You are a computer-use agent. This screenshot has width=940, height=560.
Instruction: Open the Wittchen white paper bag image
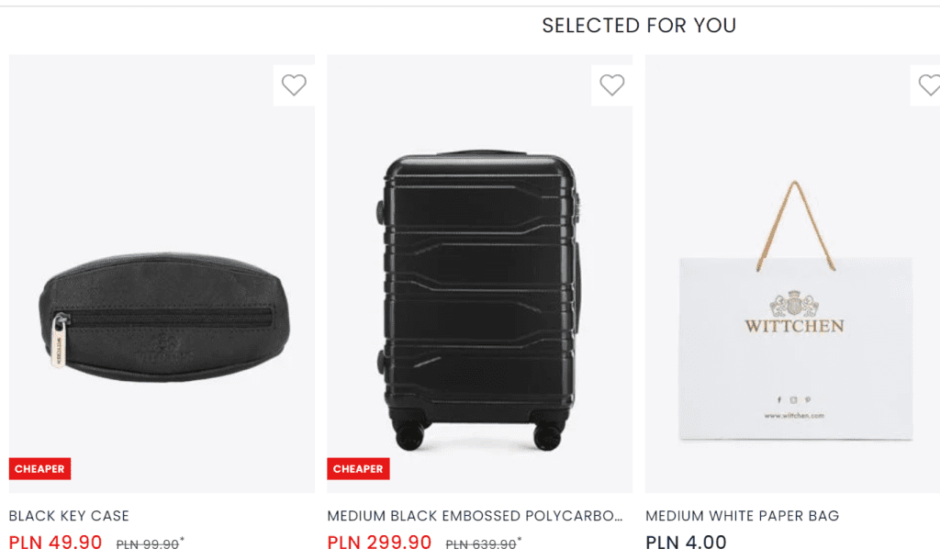click(795, 312)
